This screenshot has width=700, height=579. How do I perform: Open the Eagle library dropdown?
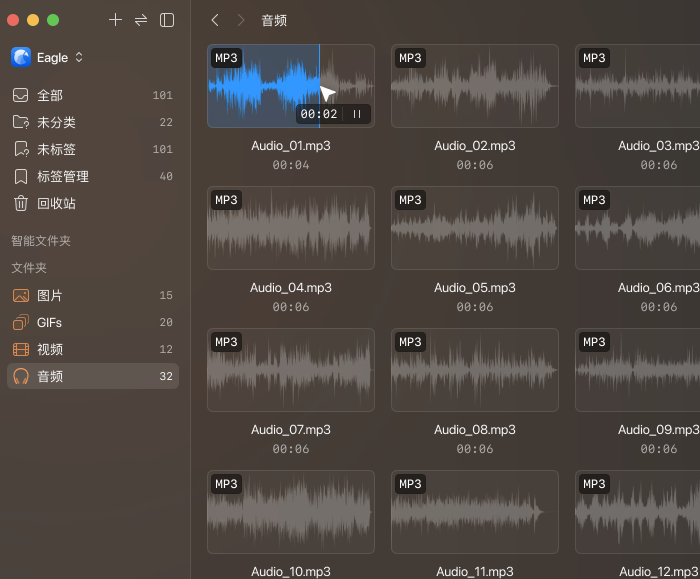[47, 58]
